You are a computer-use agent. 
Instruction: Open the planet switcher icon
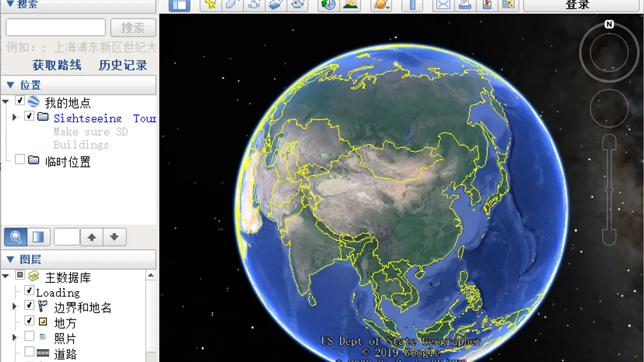(381, 5)
